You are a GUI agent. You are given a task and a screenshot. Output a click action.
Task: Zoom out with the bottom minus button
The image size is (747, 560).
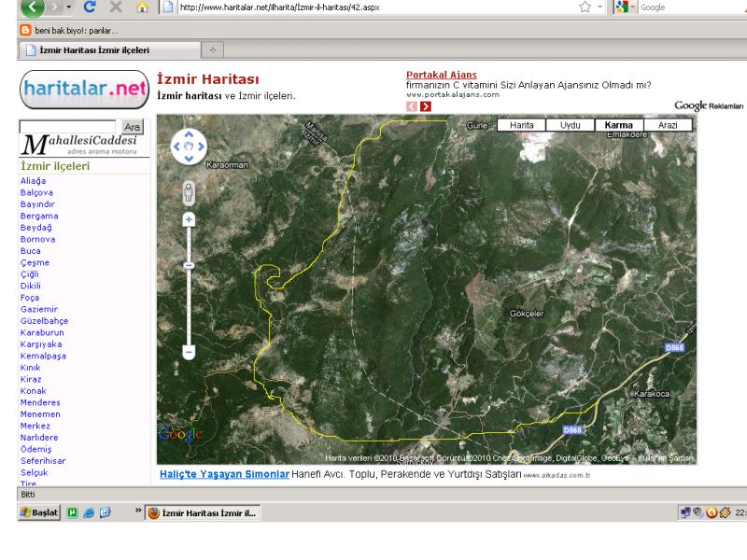tap(189, 352)
